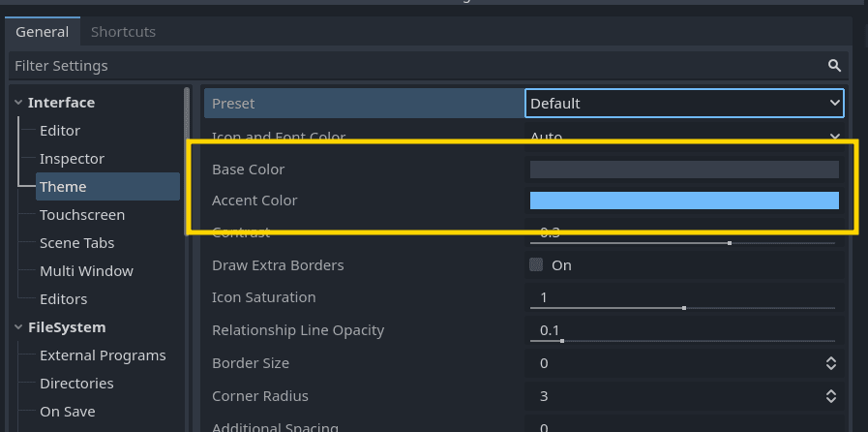Select Editor in the settings tree
This screenshot has width=868, height=432.
click(x=60, y=131)
